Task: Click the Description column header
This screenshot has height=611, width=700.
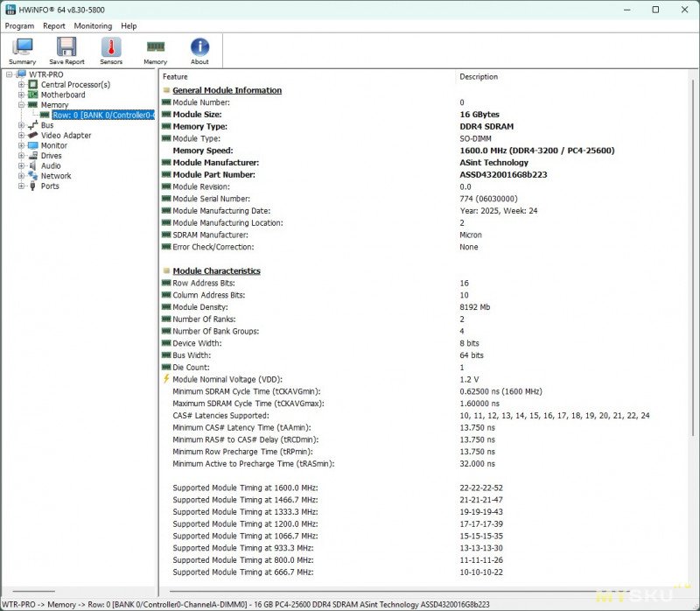Action: tap(479, 77)
